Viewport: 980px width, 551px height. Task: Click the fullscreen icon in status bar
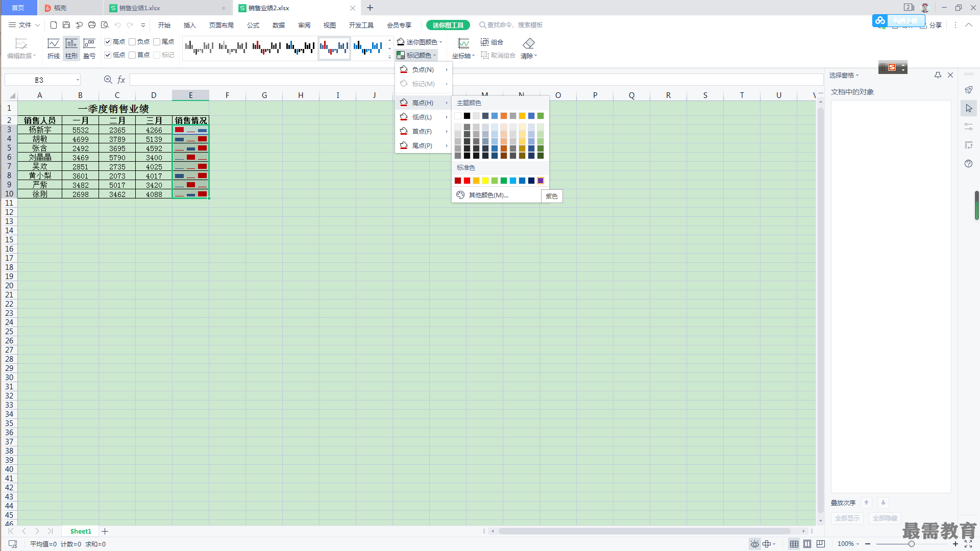(x=968, y=544)
